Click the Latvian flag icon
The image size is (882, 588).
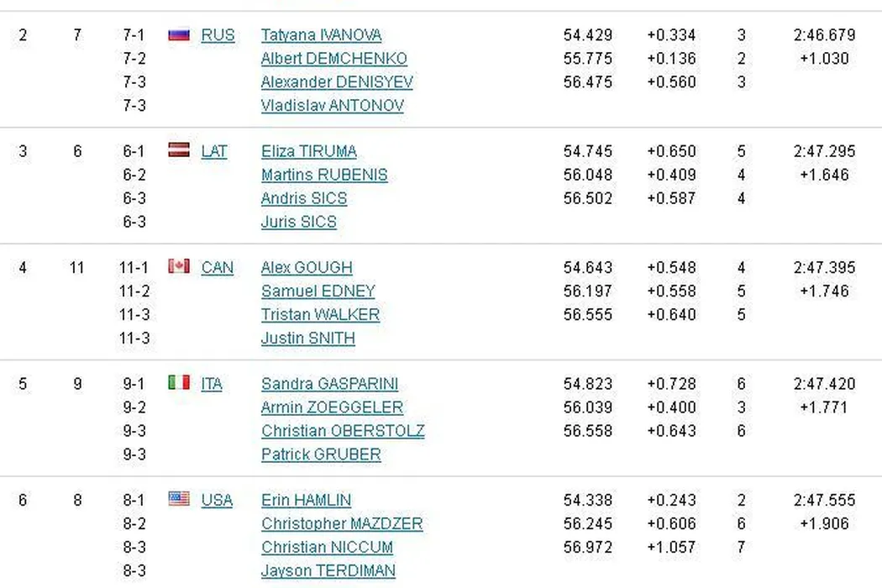(179, 150)
